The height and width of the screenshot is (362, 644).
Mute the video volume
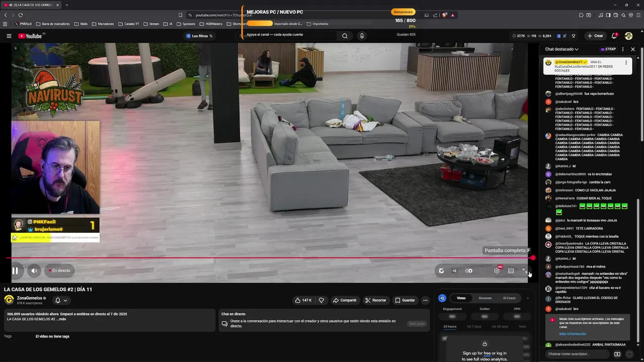click(34, 270)
